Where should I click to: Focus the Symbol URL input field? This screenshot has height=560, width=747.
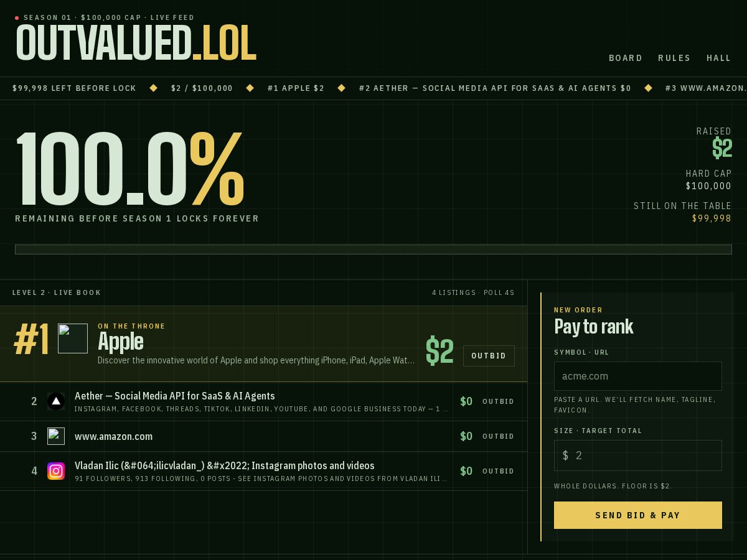(638, 376)
